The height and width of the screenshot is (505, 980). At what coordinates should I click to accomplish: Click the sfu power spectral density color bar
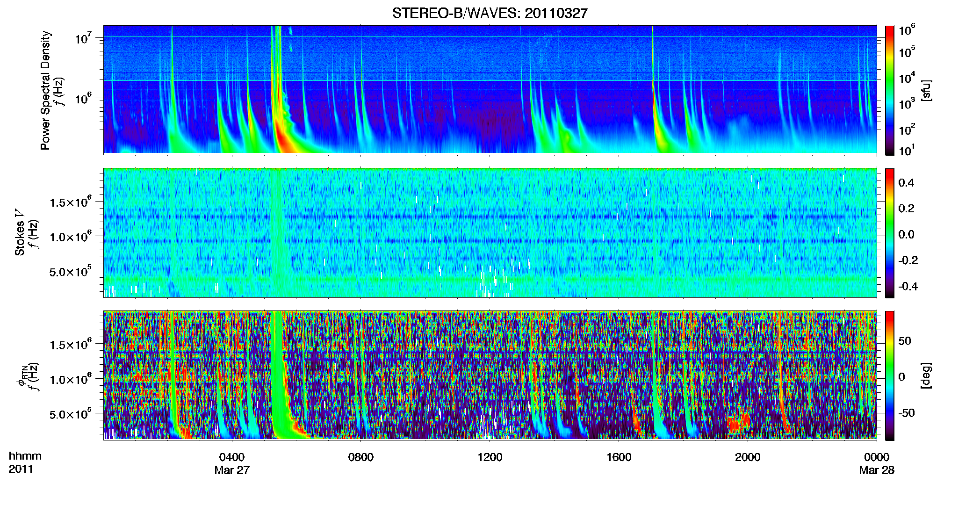890,90
